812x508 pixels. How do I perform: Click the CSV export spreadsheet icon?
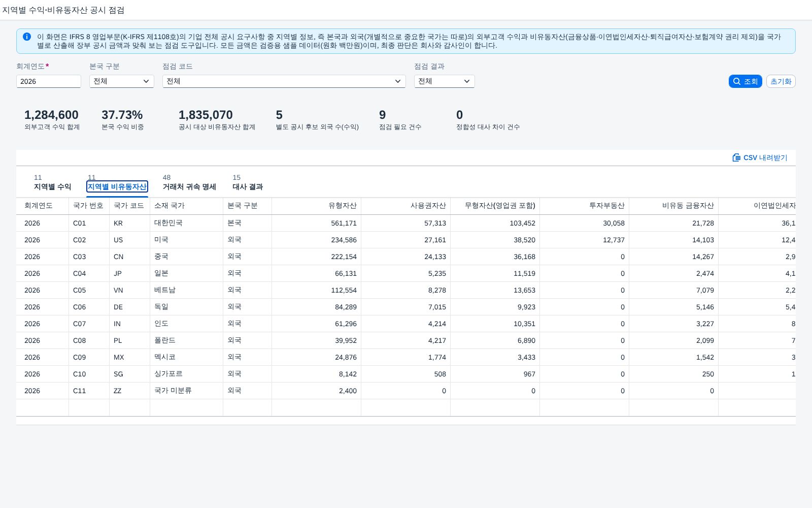[x=736, y=157]
